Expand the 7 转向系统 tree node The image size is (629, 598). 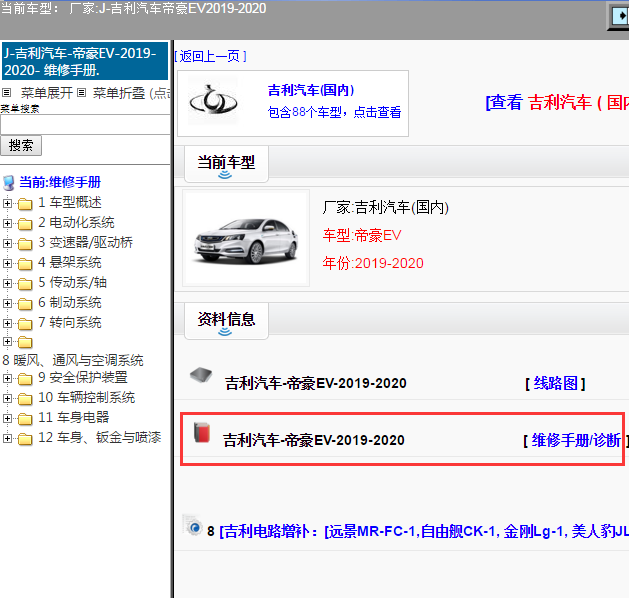[7, 323]
